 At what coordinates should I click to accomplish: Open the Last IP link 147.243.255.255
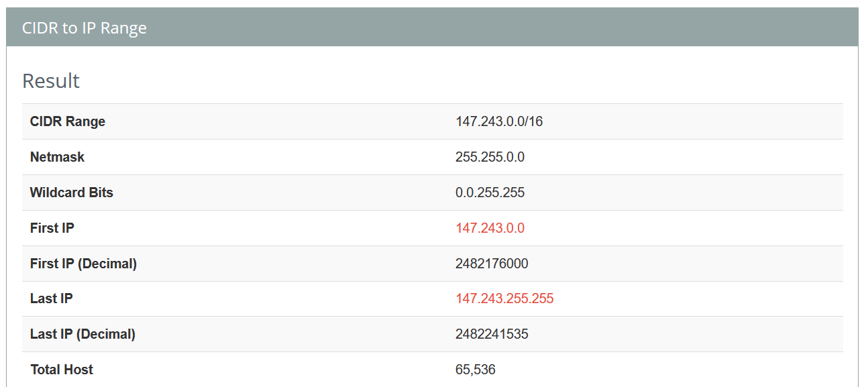click(x=504, y=298)
